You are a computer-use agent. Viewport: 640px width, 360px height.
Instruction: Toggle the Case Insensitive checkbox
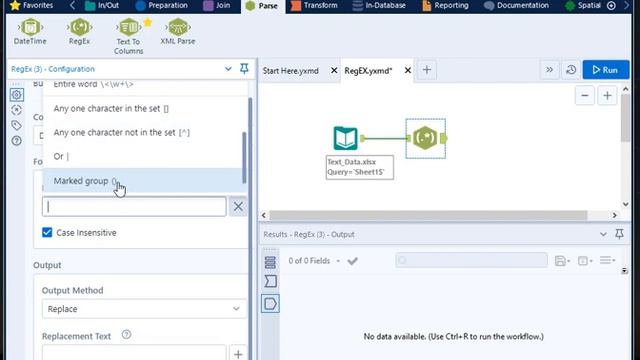pyautogui.click(x=47, y=233)
